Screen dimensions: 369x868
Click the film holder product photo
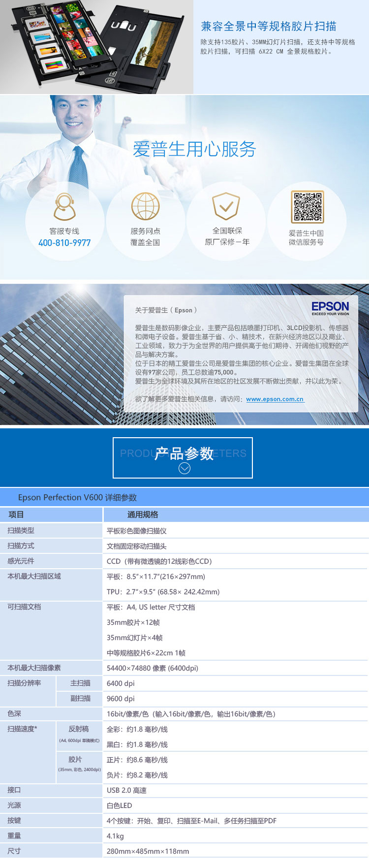(96, 46)
